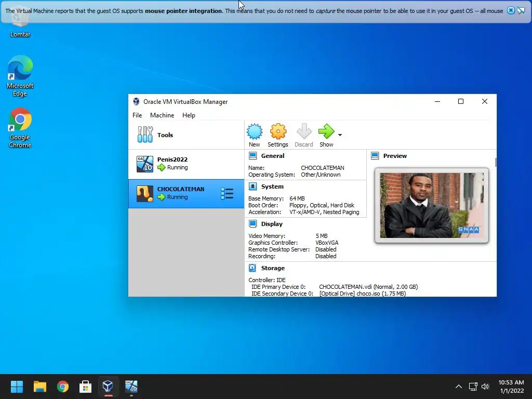This screenshot has height=399, width=532.
Task: Click the CHOCOLATEMAN.vdi storage entry
Action: (368, 287)
